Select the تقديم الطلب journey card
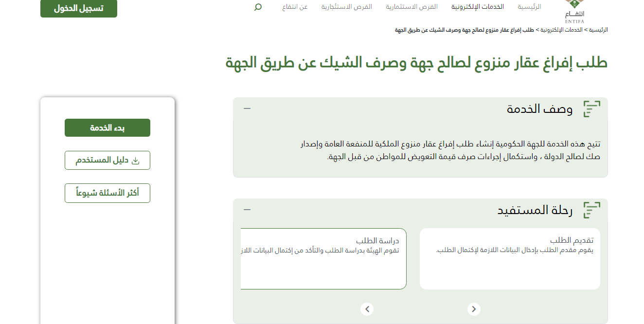Screen dimensions: 644x324 [x=510, y=259]
